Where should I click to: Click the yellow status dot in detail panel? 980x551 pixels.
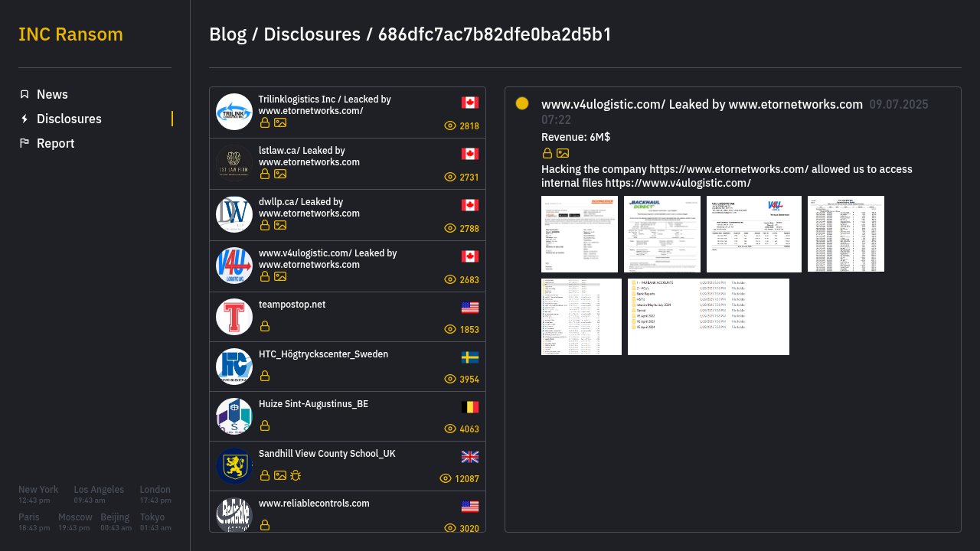click(522, 103)
